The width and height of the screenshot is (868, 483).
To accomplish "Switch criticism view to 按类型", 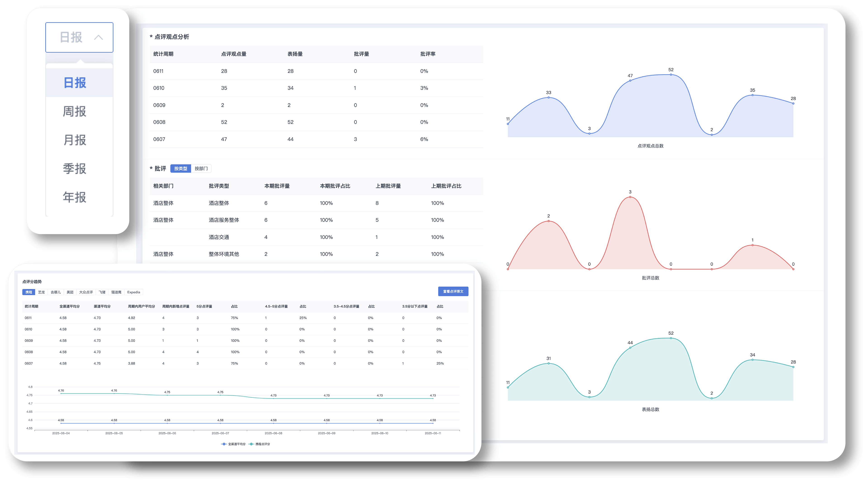I will pos(181,169).
